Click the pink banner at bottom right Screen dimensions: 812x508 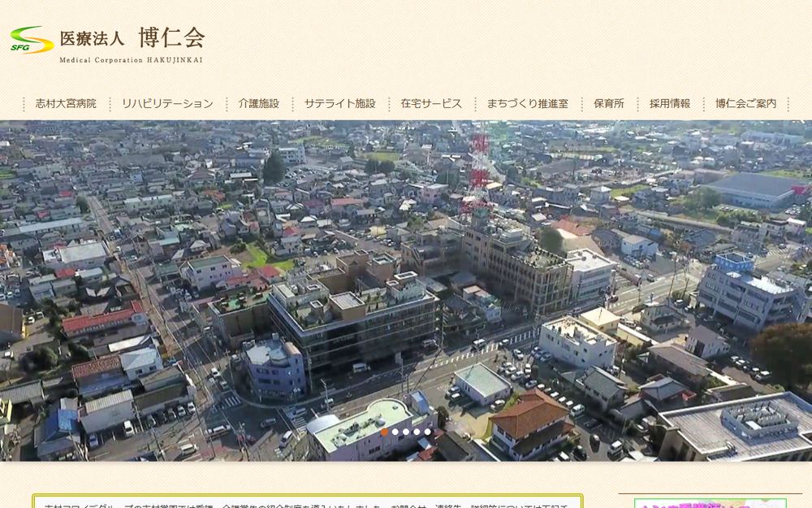[710, 503]
